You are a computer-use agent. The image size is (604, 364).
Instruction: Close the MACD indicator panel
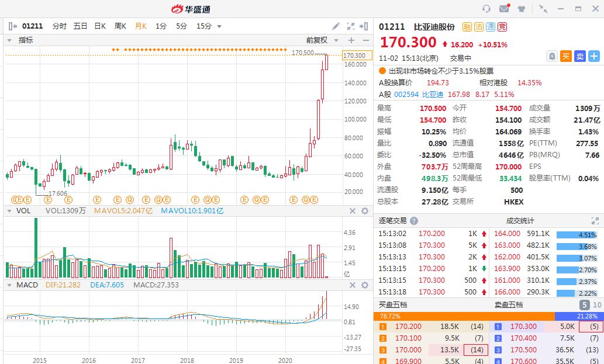coord(352,285)
